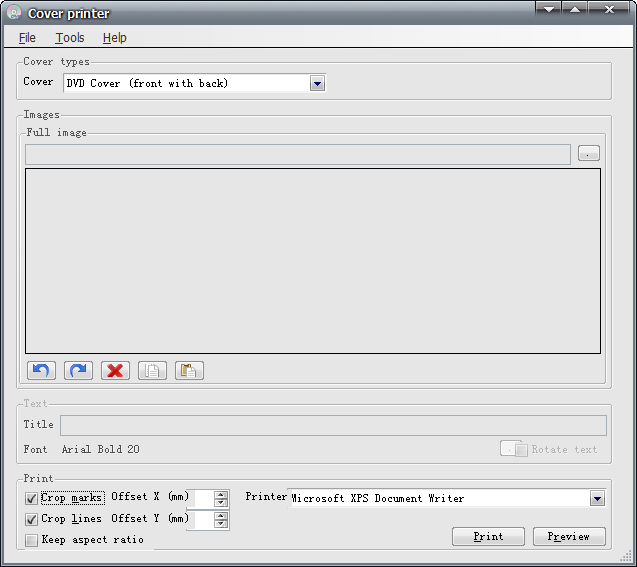Screen dimensions: 637x567
Task: Expand the Printer dropdown list
Action: click(x=597, y=498)
